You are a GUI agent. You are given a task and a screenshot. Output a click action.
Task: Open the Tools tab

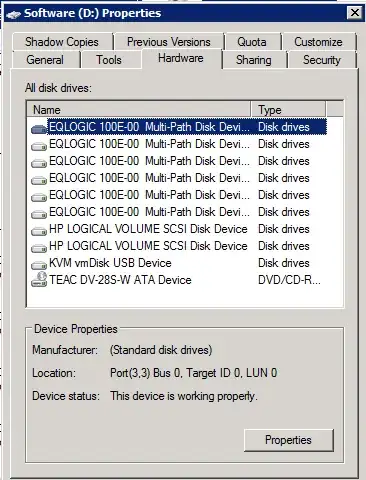click(109, 60)
